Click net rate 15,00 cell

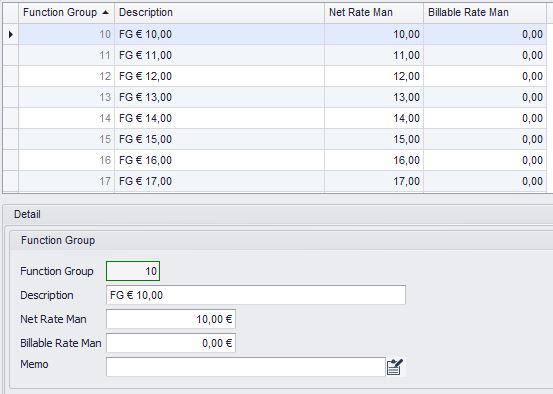point(374,139)
